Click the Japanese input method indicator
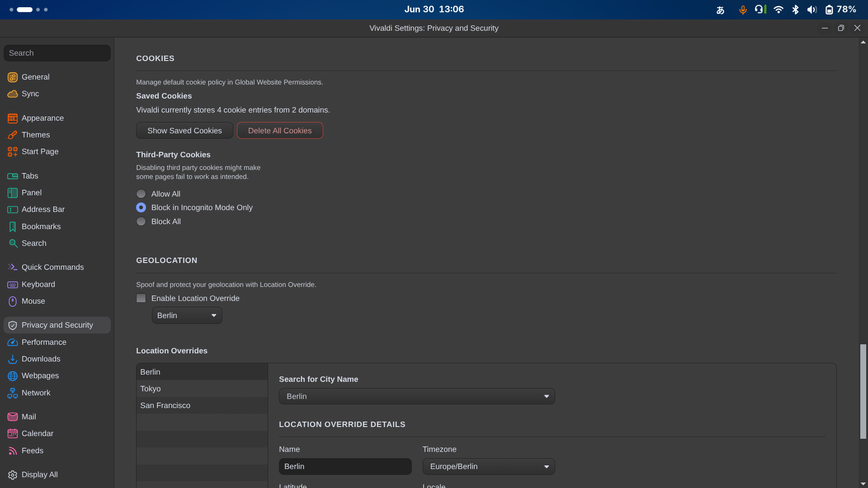 click(721, 10)
